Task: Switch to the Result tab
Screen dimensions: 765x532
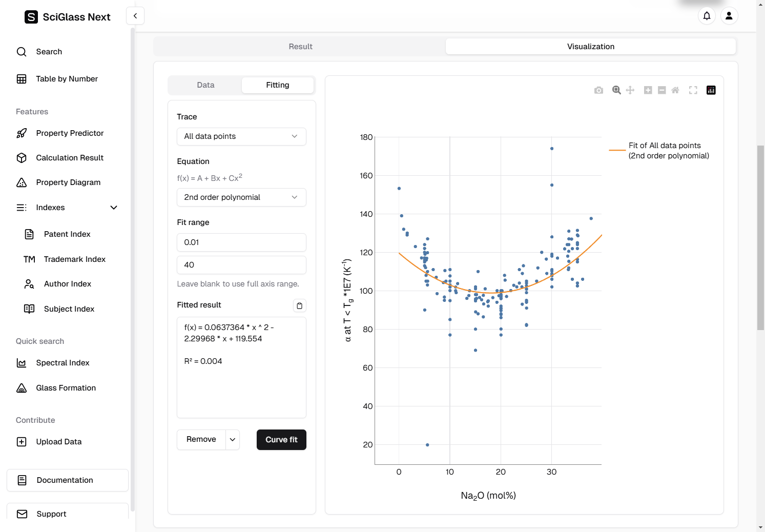Action: coord(300,47)
